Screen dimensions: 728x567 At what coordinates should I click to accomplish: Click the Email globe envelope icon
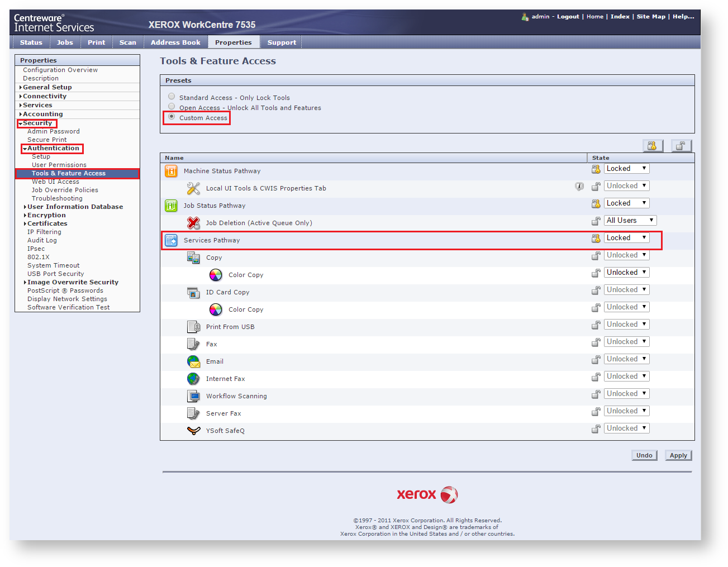click(x=193, y=361)
